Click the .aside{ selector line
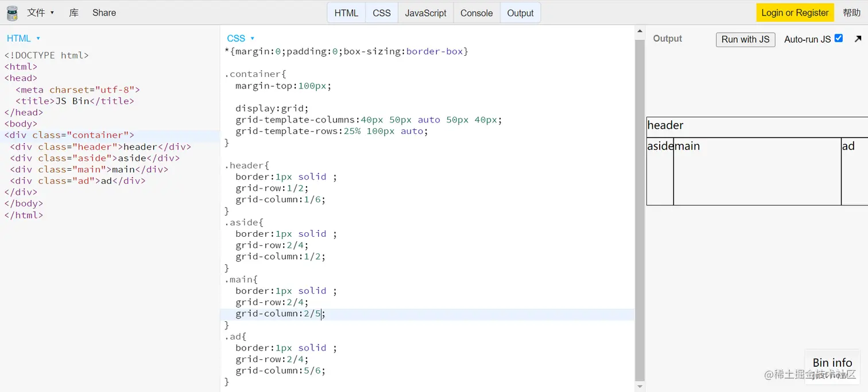Image resolution: width=868 pixels, height=392 pixels. [244, 222]
